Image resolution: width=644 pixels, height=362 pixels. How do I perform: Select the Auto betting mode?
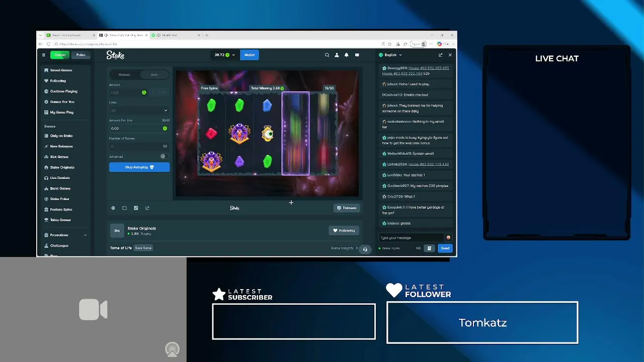point(154,75)
